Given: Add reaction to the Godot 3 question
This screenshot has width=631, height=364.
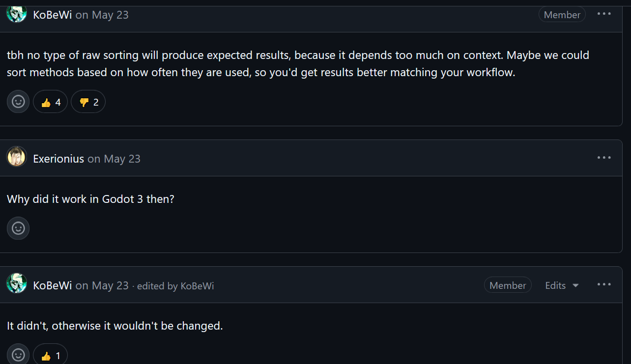Looking at the screenshot, I should pyautogui.click(x=18, y=228).
